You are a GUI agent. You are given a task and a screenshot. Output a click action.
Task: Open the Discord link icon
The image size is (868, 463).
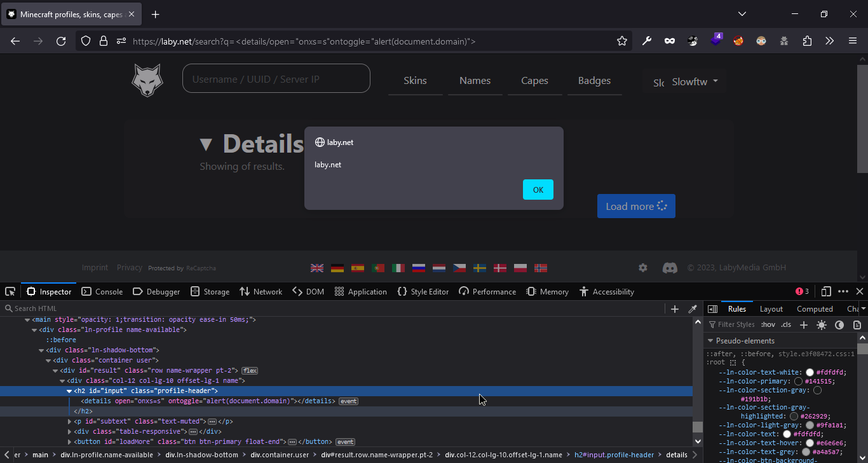pos(670,268)
